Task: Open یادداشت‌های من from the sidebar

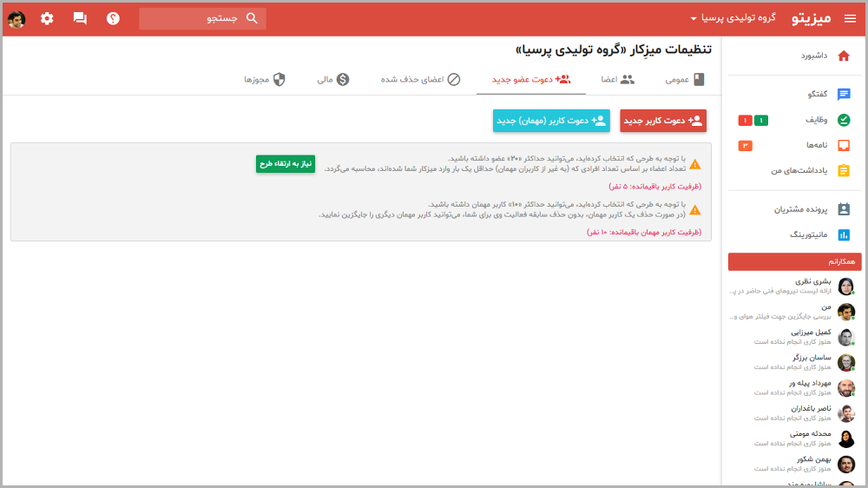Action: point(799,170)
